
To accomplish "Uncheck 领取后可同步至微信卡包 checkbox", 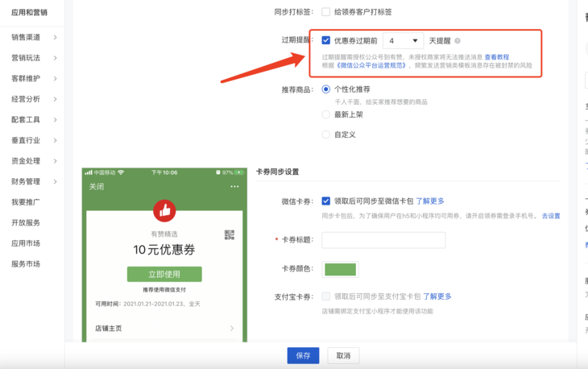I will click(326, 201).
